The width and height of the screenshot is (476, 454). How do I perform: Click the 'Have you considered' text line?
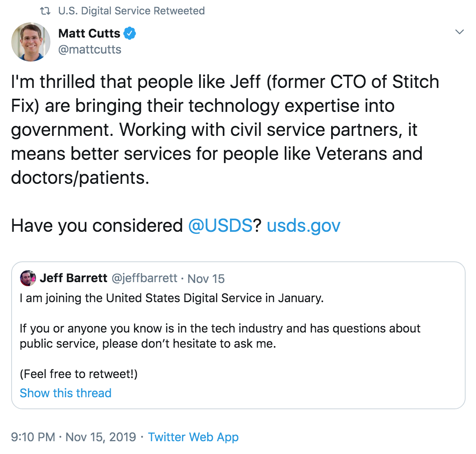[97, 226]
